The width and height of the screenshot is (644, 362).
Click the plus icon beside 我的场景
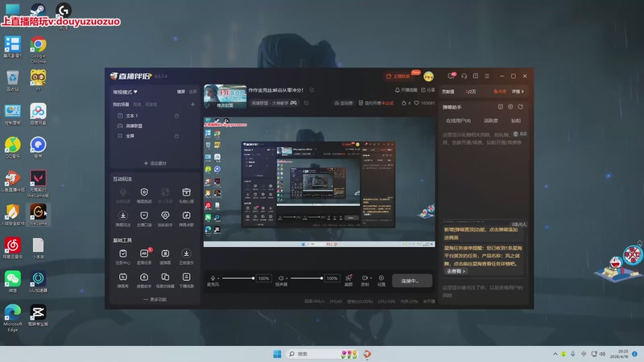tap(192, 105)
